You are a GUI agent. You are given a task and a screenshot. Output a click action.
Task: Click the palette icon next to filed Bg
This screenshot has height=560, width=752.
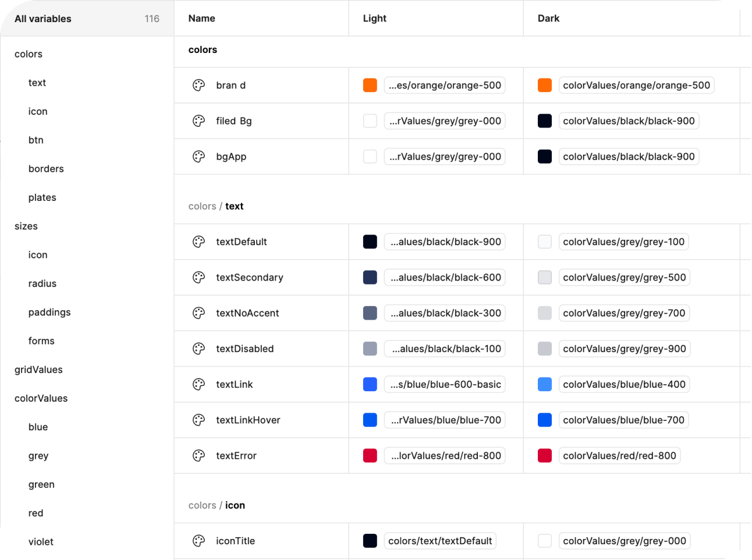tap(198, 121)
